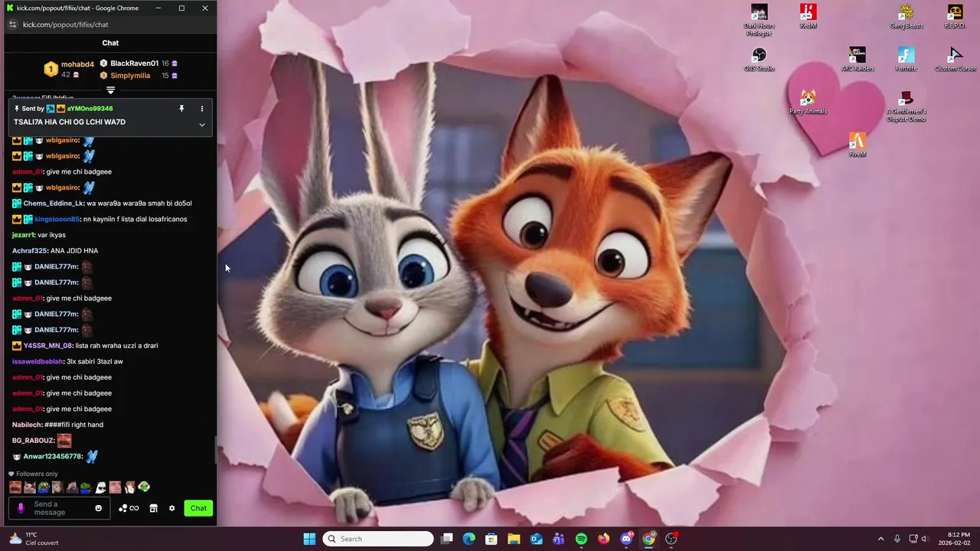Click Anwar123456778 username in chat

click(52, 457)
